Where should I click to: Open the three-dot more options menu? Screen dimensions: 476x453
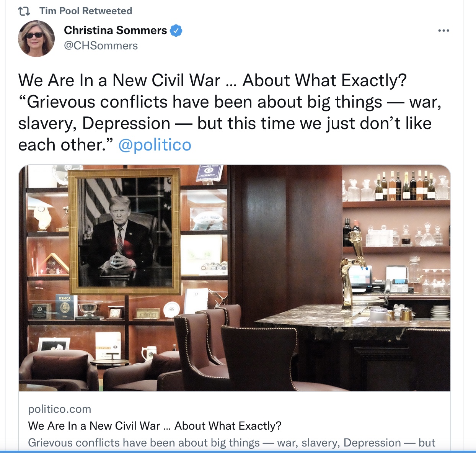[x=443, y=31]
